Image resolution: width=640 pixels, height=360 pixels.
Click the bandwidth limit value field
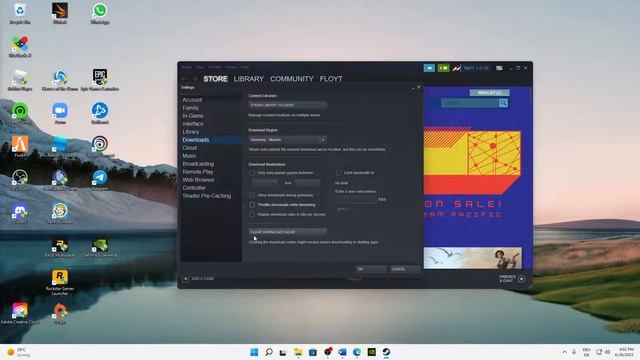(356, 199)
